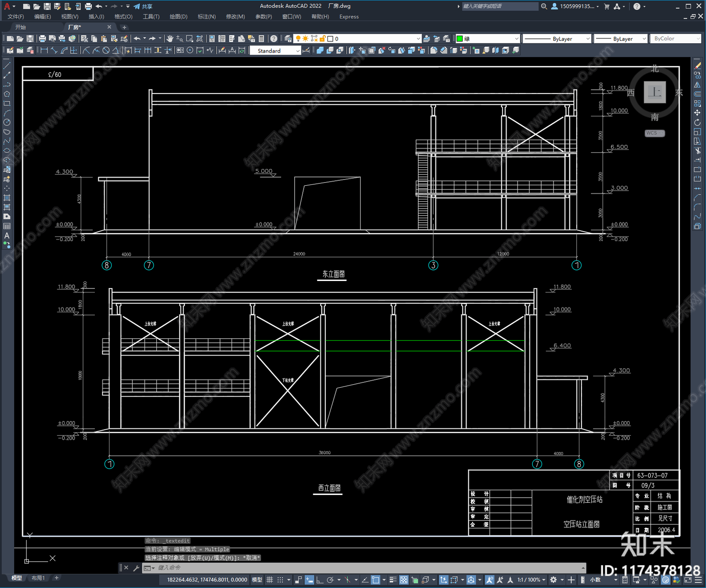
Task: Click the Mirror tool in right toolbar
Action: pyautogui.click(x=697, y=85)
